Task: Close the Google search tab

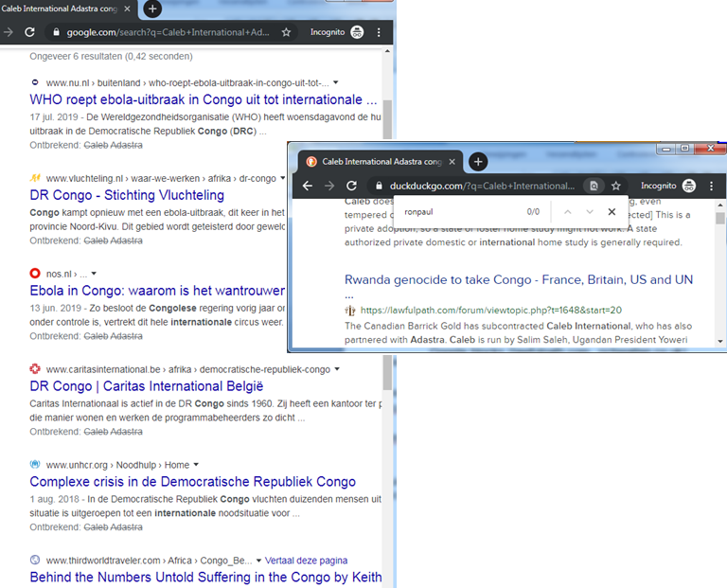Action: pyautogui.click(x=127, y=9)
